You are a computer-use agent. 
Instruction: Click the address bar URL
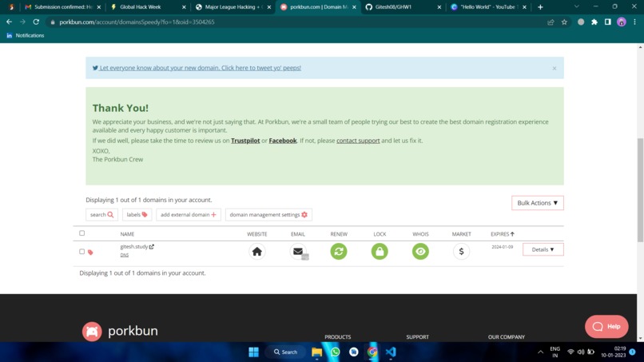137,22
